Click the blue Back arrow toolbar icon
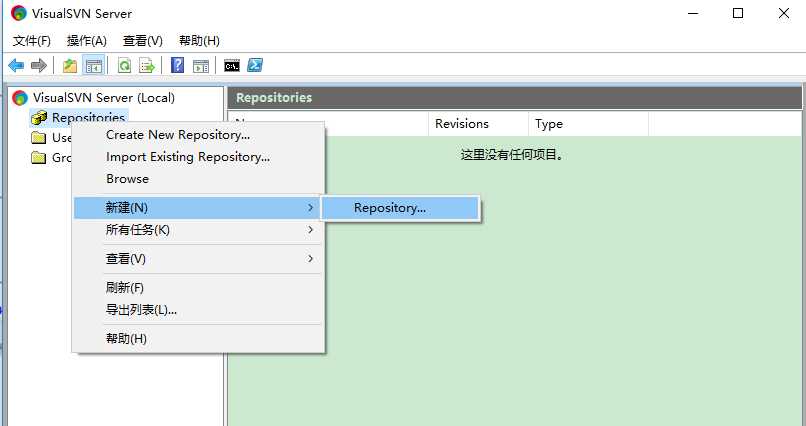 [16, 65]
